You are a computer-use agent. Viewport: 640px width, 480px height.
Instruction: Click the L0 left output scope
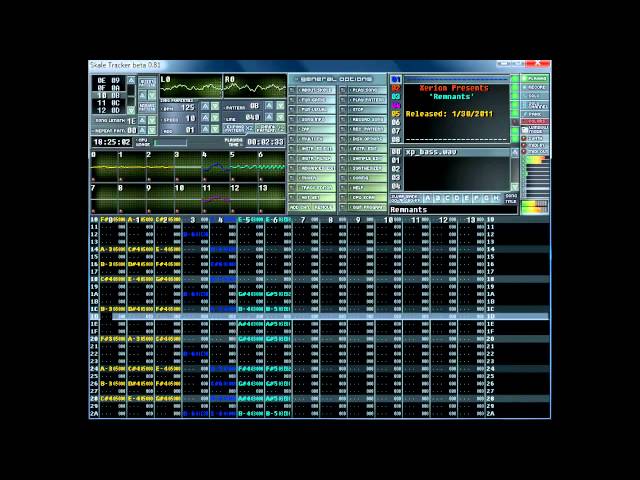191,86
